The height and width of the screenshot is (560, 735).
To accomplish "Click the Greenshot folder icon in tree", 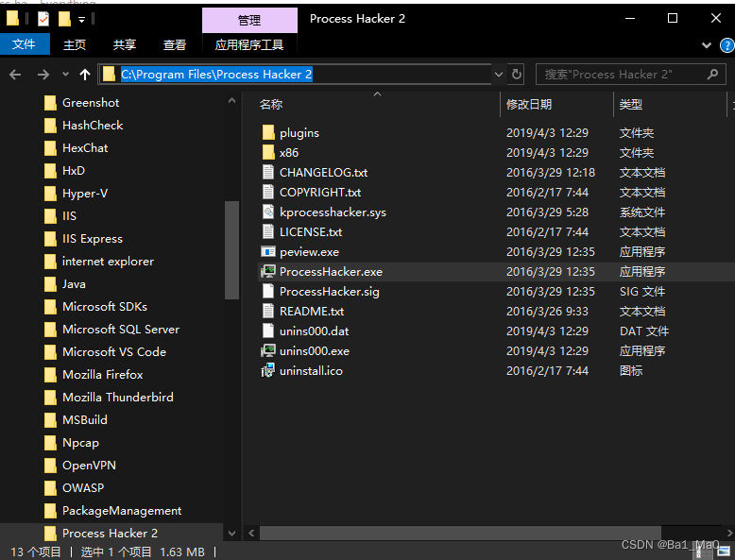I will click(x=50, y=103).
